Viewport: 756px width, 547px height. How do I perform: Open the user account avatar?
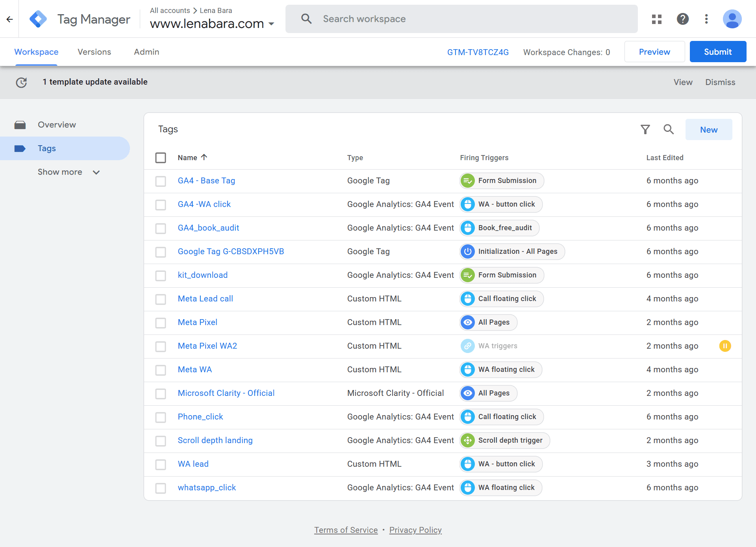coord(732,19)
